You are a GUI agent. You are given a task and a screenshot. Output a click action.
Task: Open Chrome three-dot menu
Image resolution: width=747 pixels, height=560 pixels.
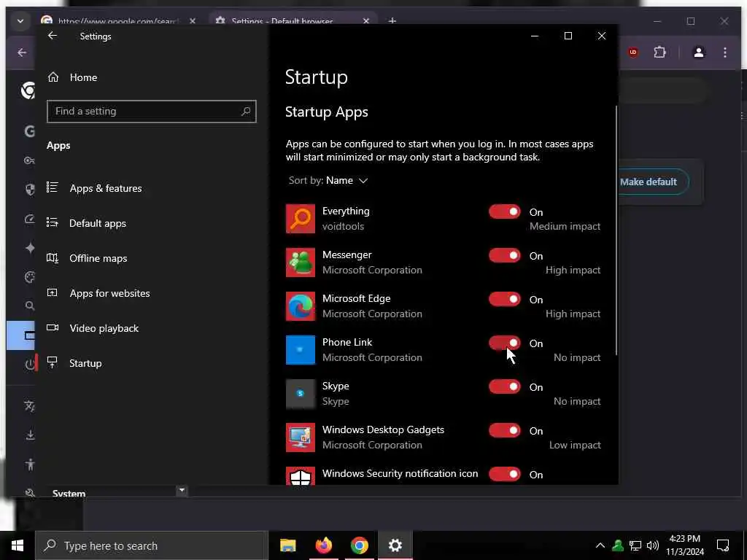[x=724, y=52]
